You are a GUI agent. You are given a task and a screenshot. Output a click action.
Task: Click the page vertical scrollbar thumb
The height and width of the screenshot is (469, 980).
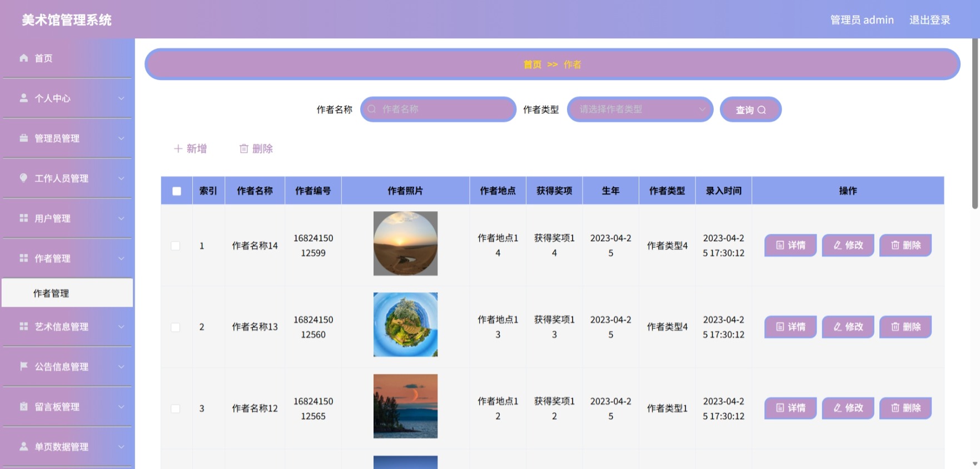tap(974, 123)
